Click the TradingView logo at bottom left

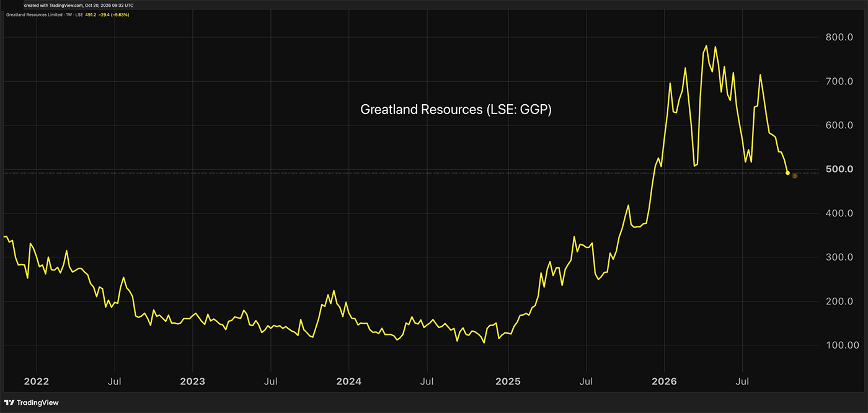pos(32,402)
